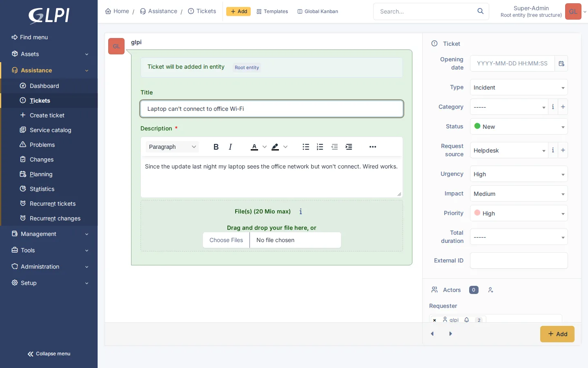Go to Problems in the sidebar
The height and width of the screenshot is (368, 588).
pos(49,145)
